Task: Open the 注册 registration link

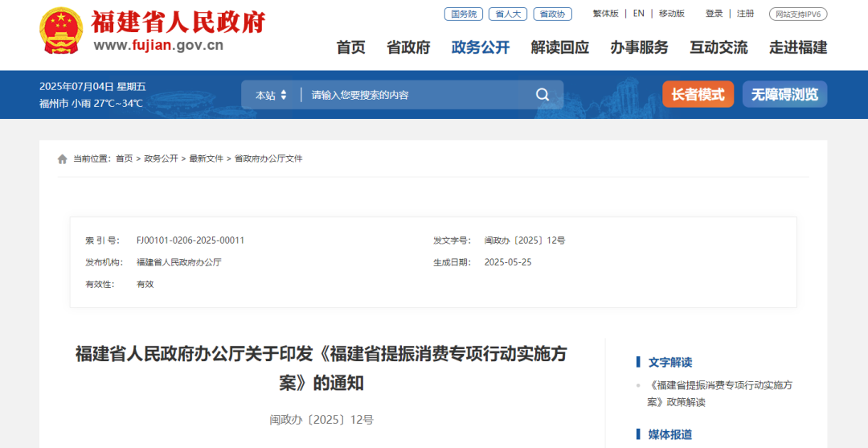Action: 746,14
